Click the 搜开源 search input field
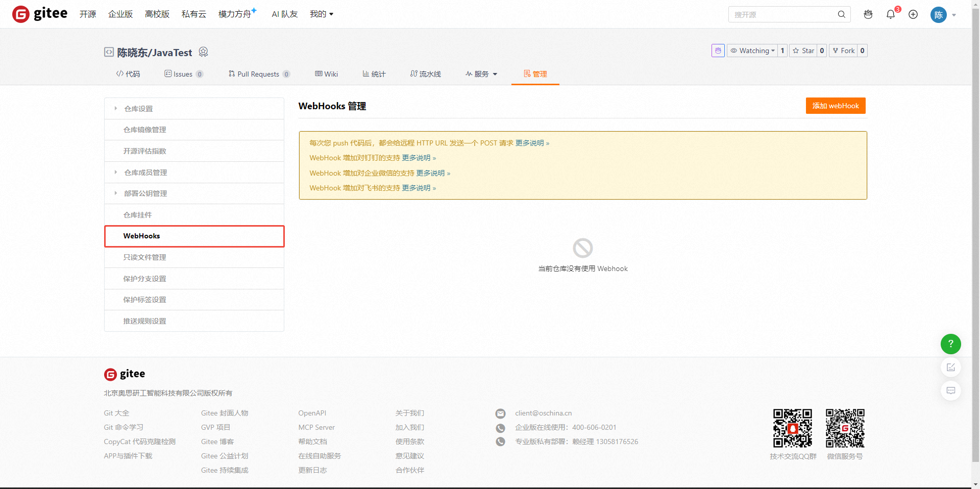The image size is (980, 489). (781, 15)
